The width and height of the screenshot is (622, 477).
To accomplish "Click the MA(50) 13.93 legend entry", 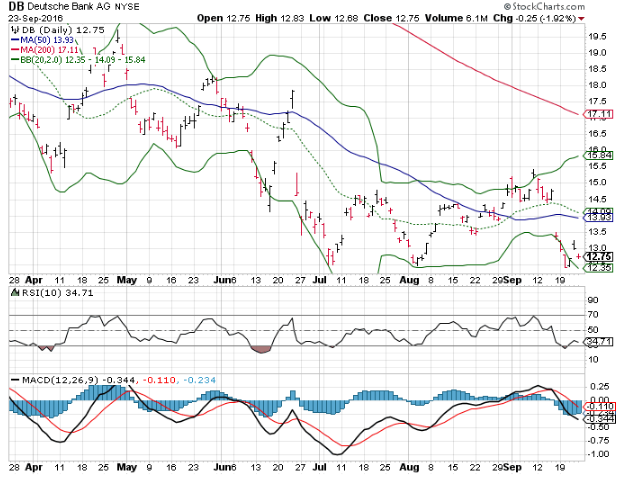I will (x=42, y=40).
